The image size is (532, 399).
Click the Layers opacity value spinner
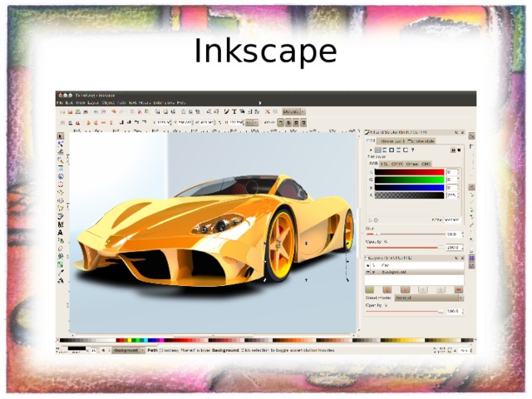point(455,311)
